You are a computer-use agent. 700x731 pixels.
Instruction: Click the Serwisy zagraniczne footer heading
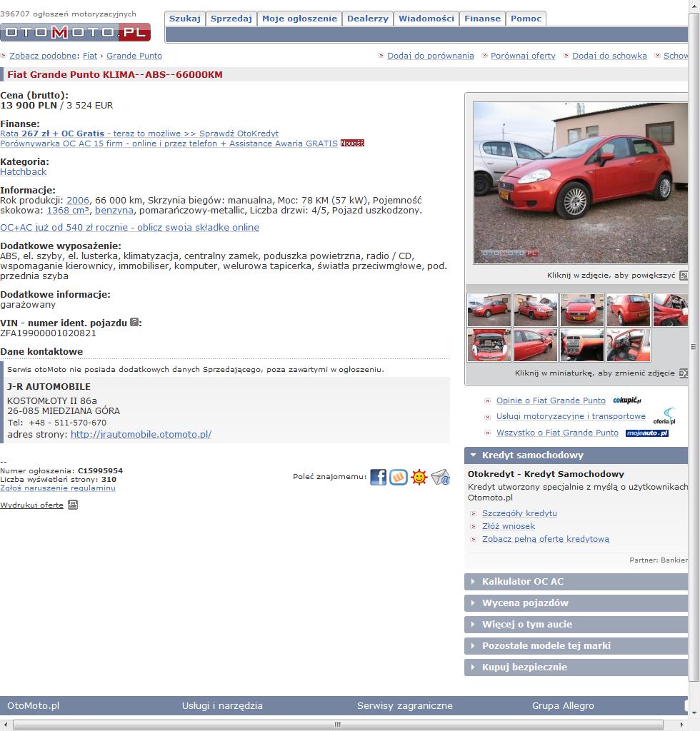coord(405,706)
